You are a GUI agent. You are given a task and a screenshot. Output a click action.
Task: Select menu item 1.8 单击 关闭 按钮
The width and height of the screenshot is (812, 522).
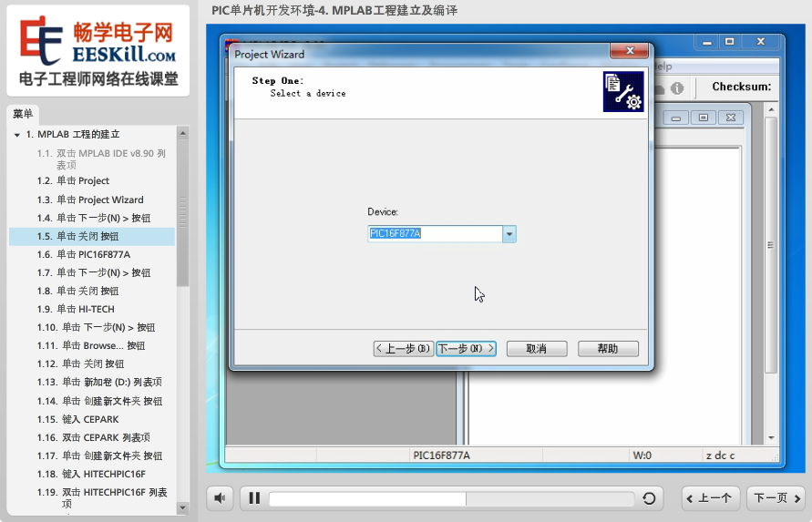(77, 291)
